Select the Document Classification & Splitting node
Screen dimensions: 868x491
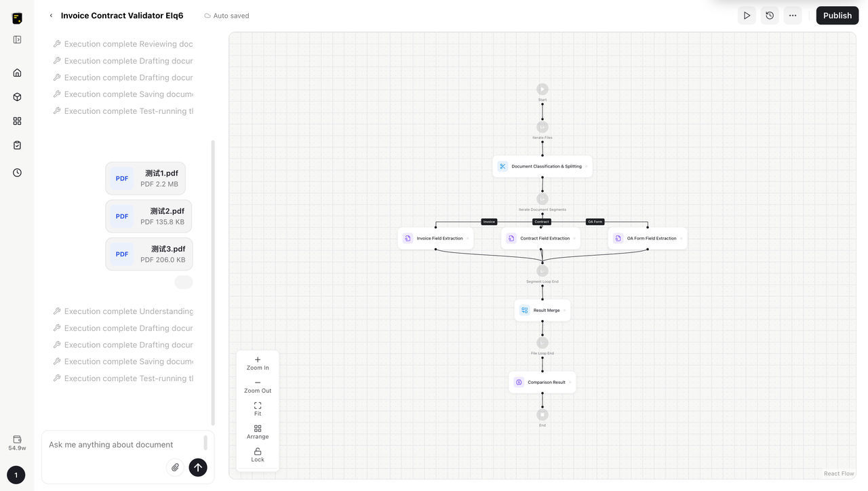(x=542, y=166)
